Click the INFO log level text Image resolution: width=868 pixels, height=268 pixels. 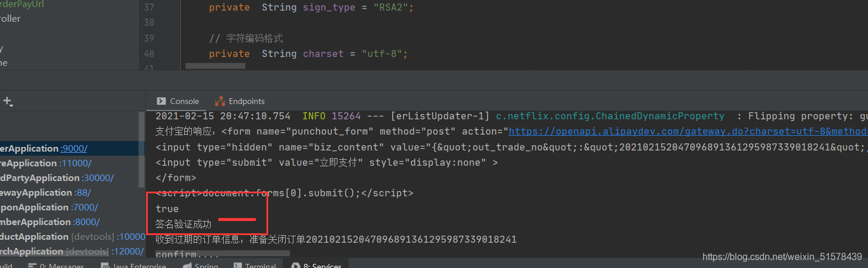pyautogui.click(x=314, y=116)
